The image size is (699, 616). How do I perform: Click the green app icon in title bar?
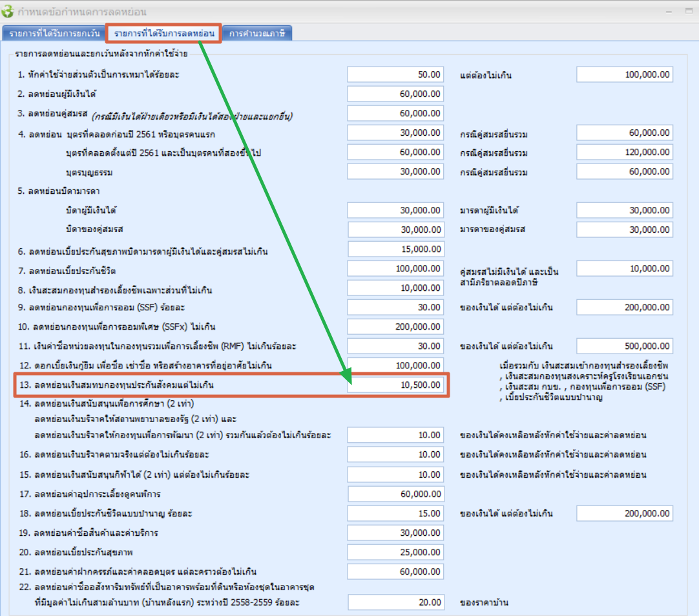click(9, 11)
